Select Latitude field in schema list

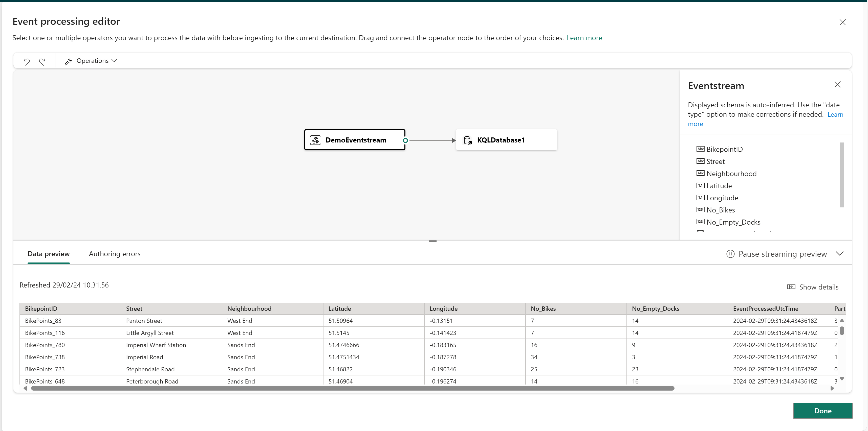[719, 186]
